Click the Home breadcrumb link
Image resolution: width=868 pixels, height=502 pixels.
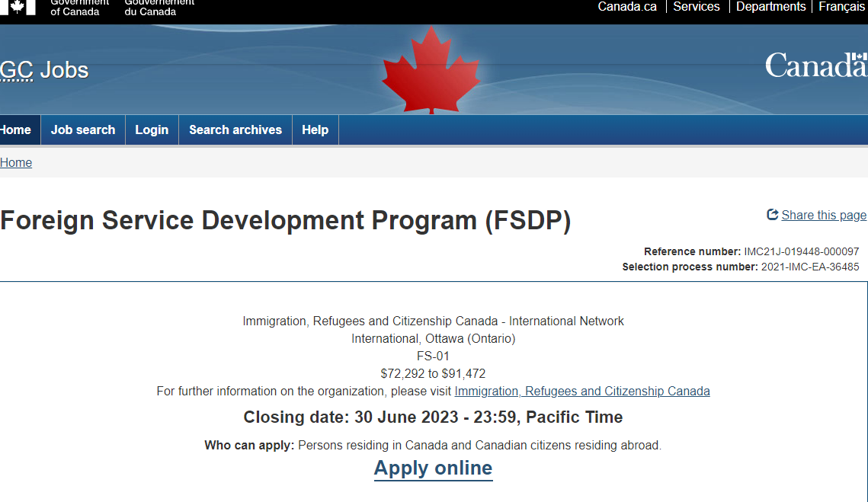coord(16,163)
